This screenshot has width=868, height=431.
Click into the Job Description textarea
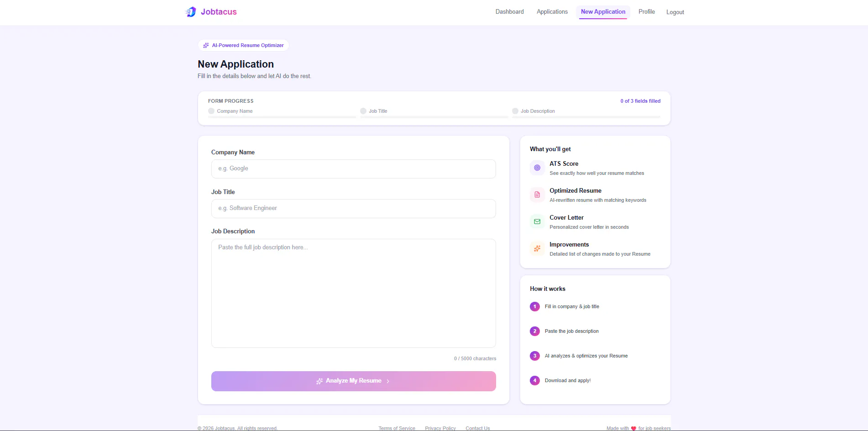coord(354,293)
